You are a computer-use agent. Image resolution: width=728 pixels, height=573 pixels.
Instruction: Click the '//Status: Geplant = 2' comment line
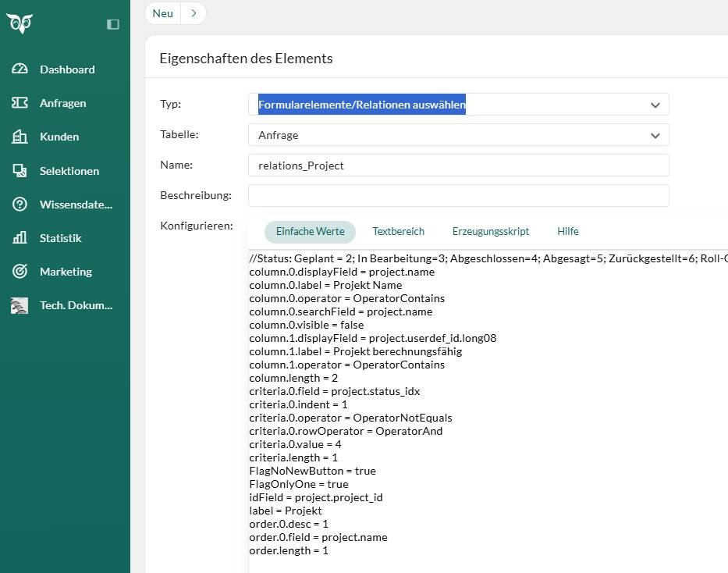(x=488, y=258)
